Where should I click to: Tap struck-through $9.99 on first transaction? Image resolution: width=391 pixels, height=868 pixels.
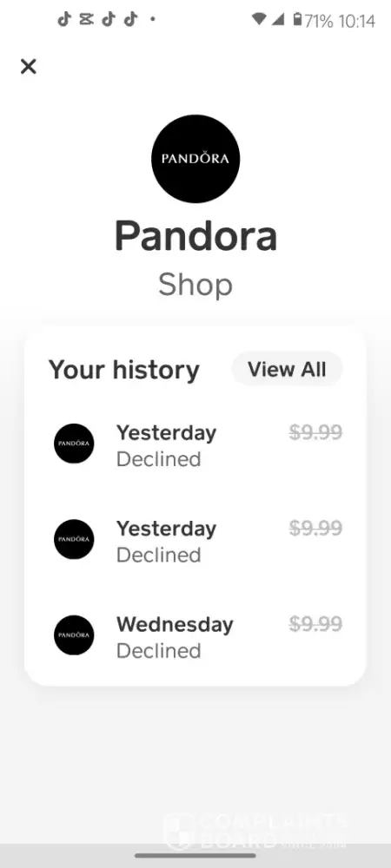point(315,432)
